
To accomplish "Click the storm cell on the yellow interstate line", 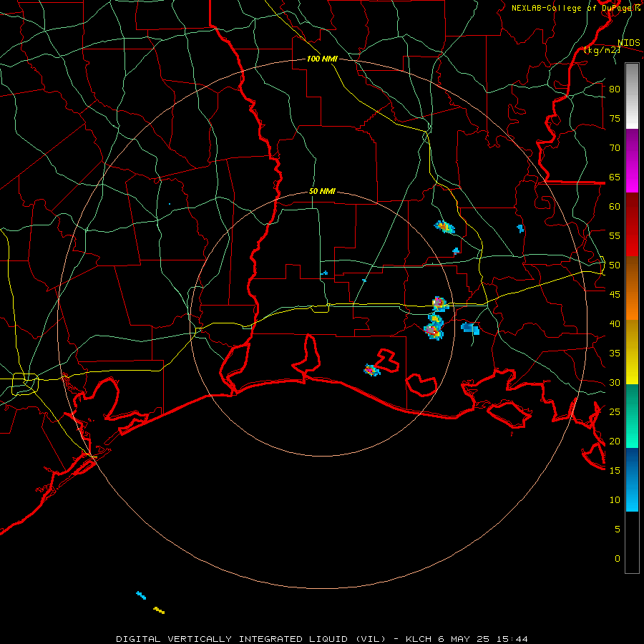I will [x=439, y=304].
